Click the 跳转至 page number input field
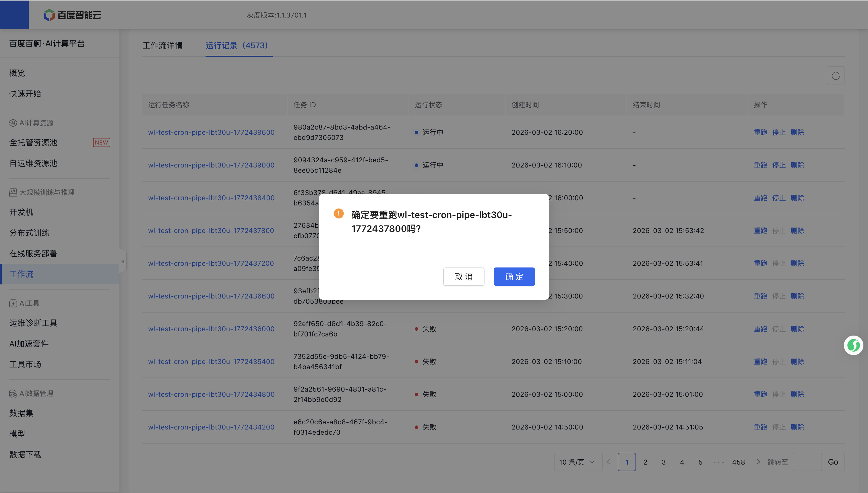The width and height of the screenshot is (868, 493). (807, 462)
